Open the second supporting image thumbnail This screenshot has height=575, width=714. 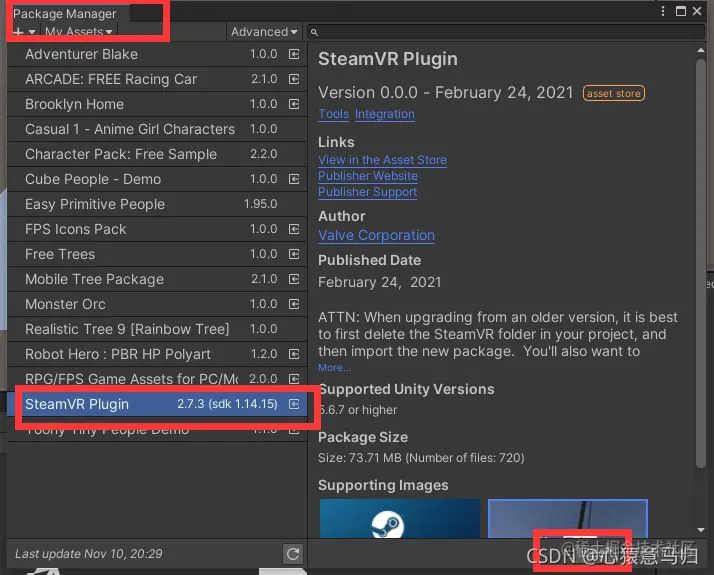[568, 519]
